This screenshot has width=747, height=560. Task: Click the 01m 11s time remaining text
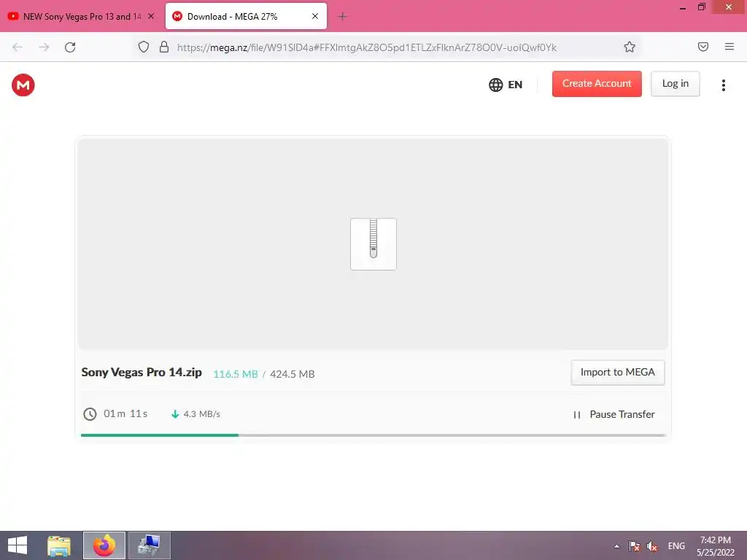click(x=125, y=414)
